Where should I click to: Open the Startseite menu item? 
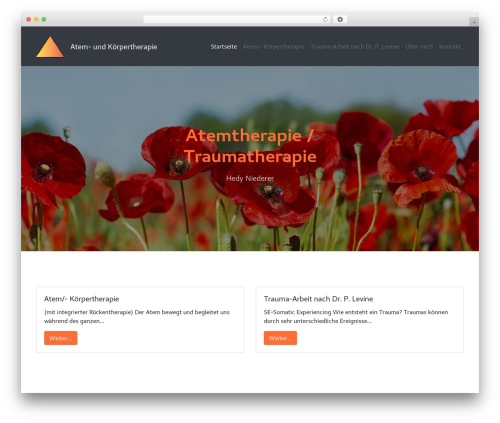[x=224, y=47]
